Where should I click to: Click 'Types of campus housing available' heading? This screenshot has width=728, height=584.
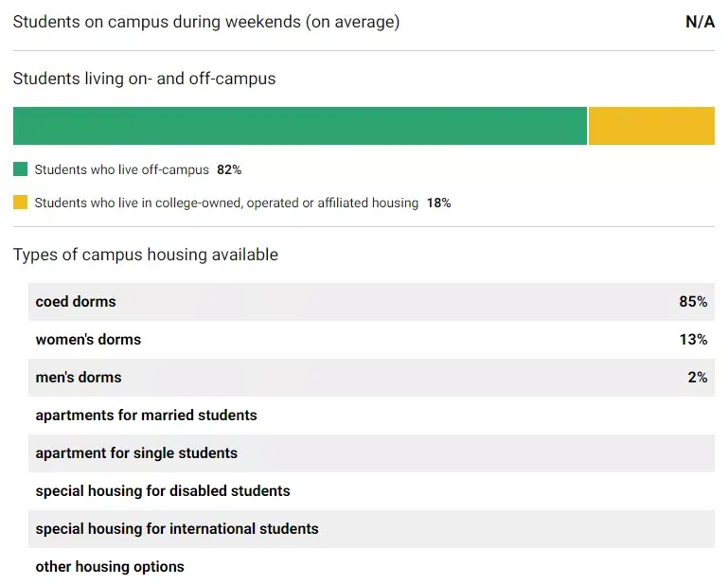point(146,255)
